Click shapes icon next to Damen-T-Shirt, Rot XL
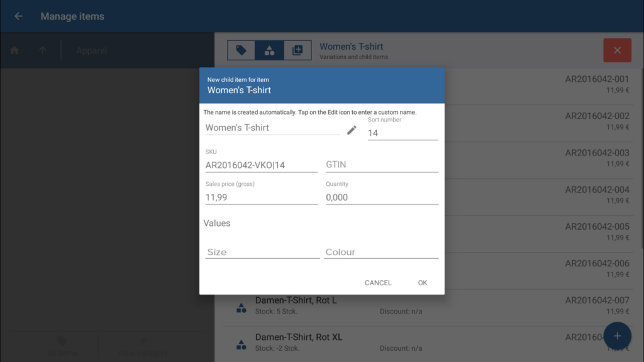Screen dimensions: 644x362 click(x=241, y=344)
